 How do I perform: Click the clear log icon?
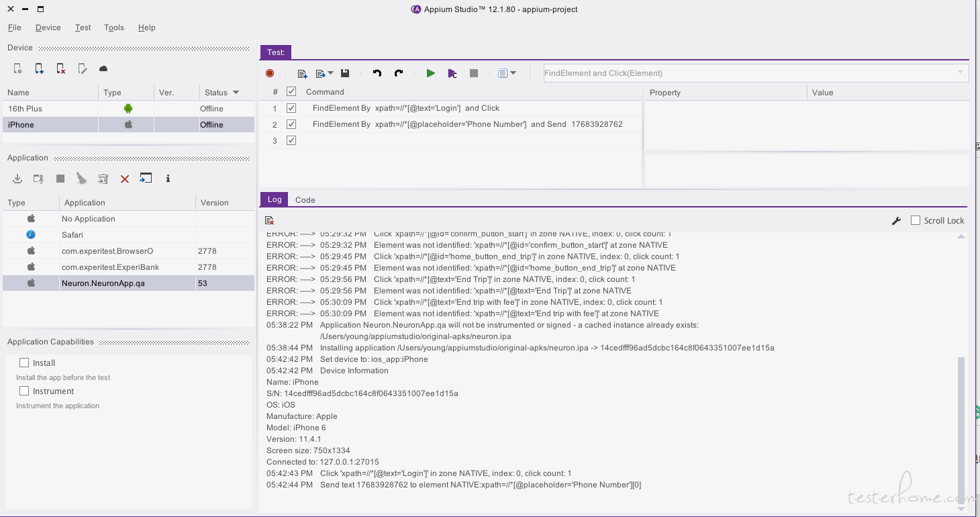point(269,220)
